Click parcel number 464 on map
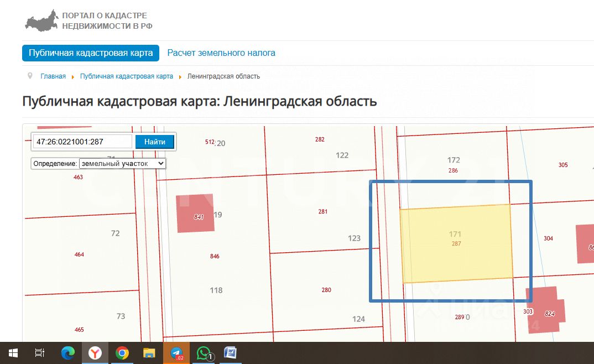Viewport: 594px width, 364px height. (79, 254)
